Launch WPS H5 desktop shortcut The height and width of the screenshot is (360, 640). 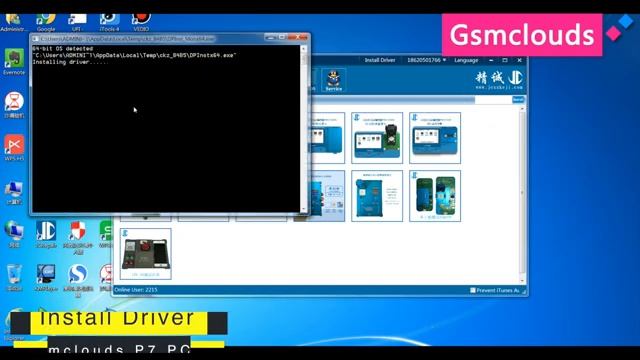(x=14, y=148)
